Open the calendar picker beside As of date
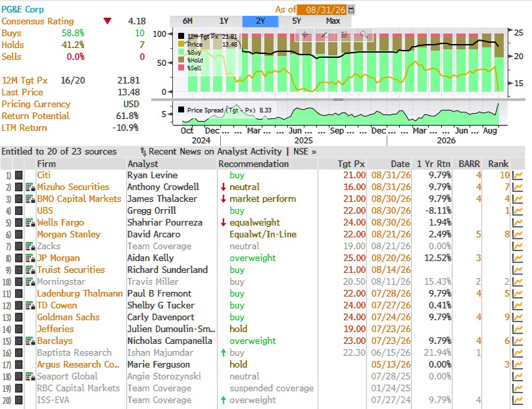 coord(351,10)
